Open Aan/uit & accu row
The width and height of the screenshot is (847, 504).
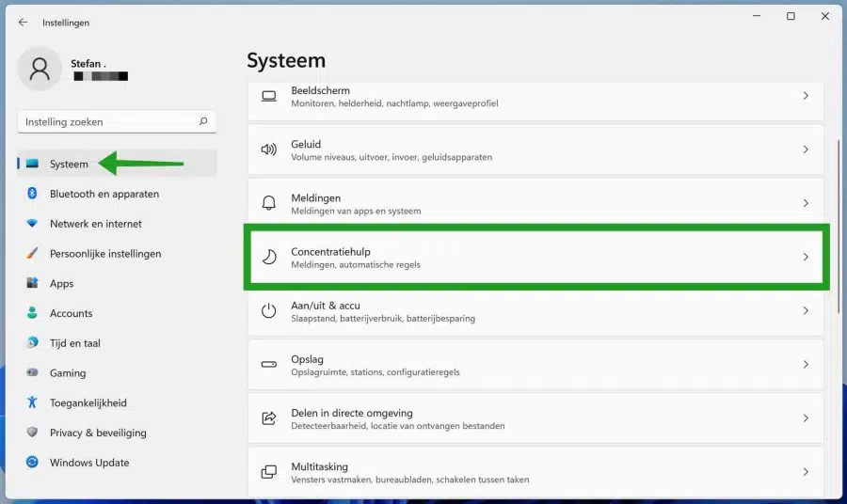point(535,313)
